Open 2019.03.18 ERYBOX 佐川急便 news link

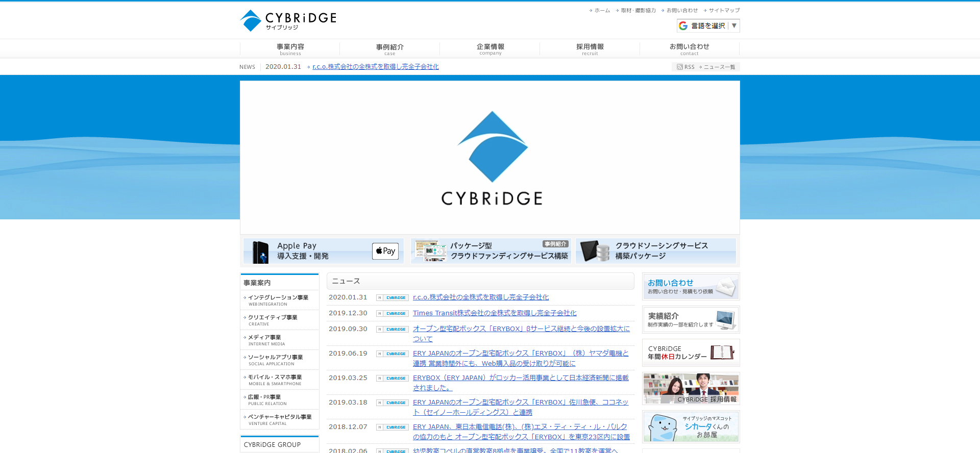point(521,407)
